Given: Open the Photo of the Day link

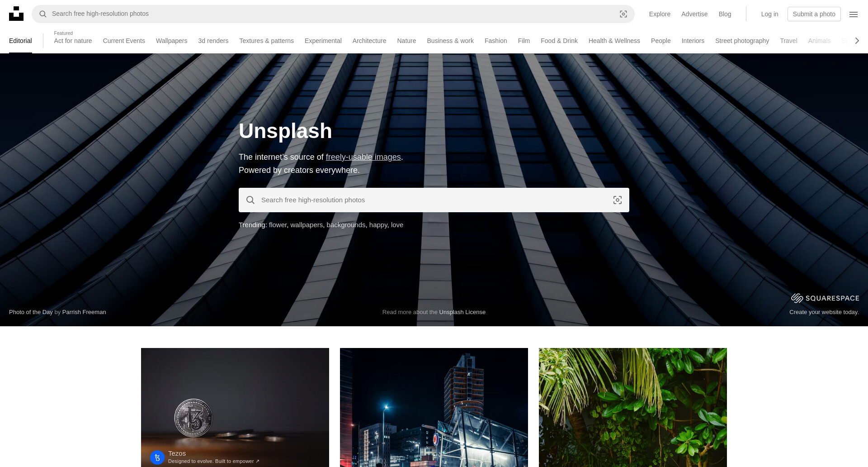Looking at the screenshot, I should [x=31, y=312].
